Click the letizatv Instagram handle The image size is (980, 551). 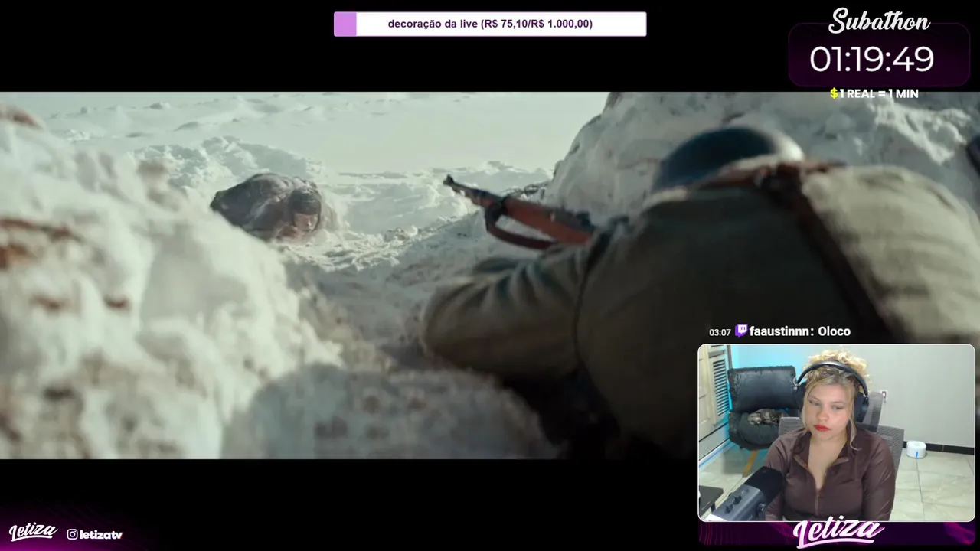101,534
